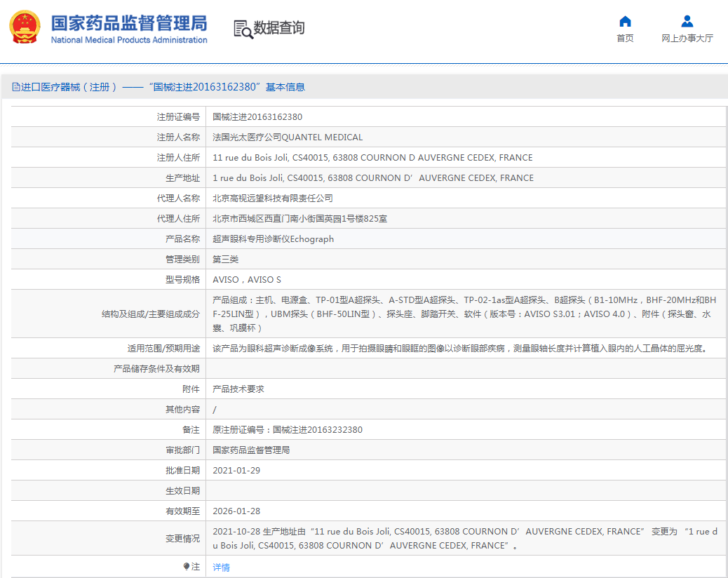The height and width of the screenshot is (578, 728).
Task: Click the 产品储存条件及有效期 label
Action: (157, 369)
